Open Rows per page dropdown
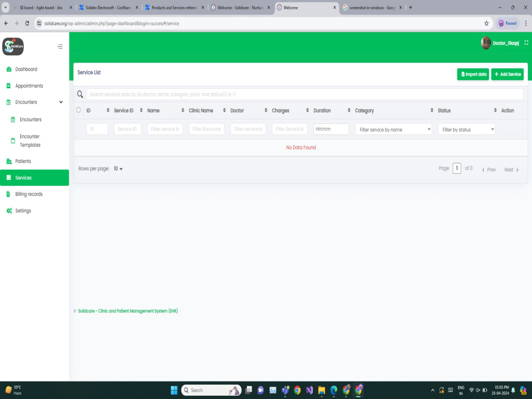 (x=118, y=169)
